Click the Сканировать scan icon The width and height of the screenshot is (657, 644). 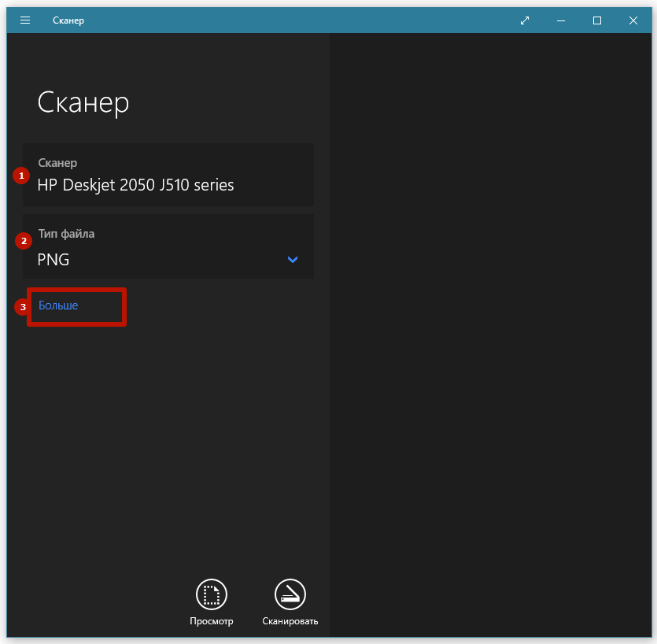(x=290, y=594)
